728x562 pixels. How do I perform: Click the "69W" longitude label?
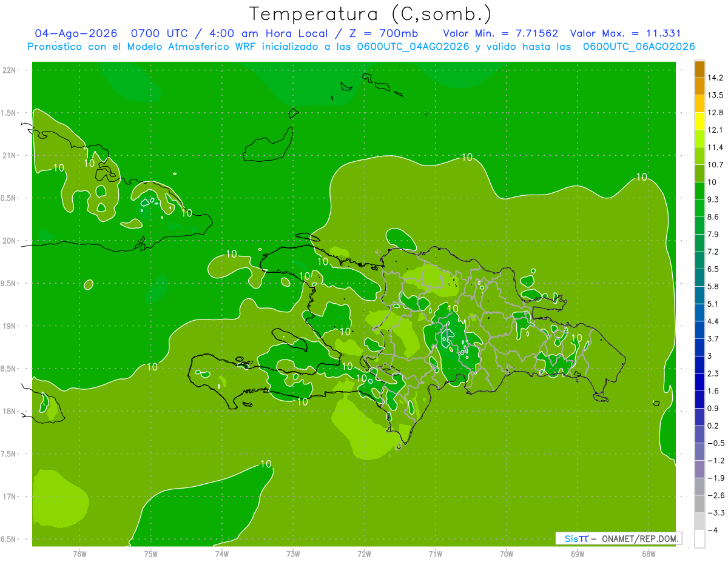[x=578, y=555]
